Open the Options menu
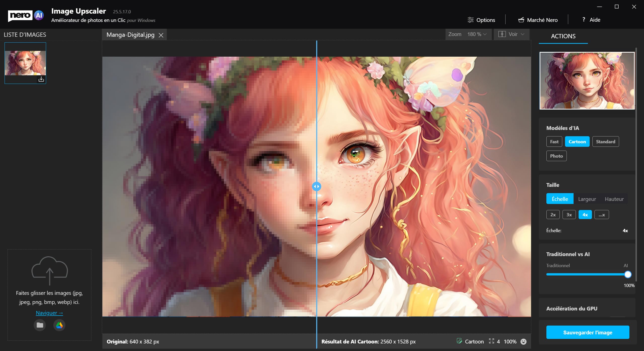644x351 pixels. [481, 20]
